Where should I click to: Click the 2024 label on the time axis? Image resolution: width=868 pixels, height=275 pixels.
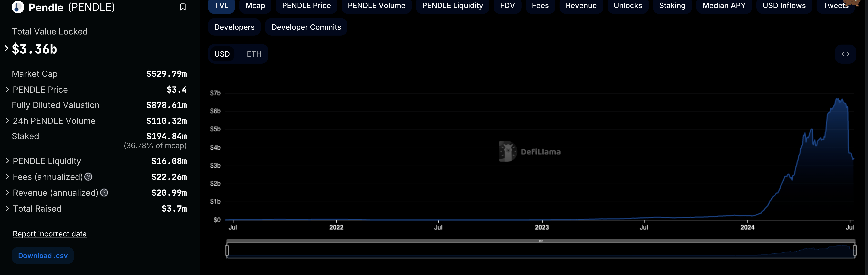pos(747,227)
